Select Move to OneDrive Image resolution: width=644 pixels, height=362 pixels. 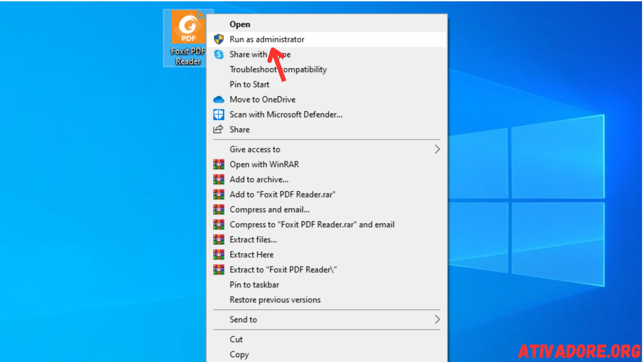tap(327, 100)
